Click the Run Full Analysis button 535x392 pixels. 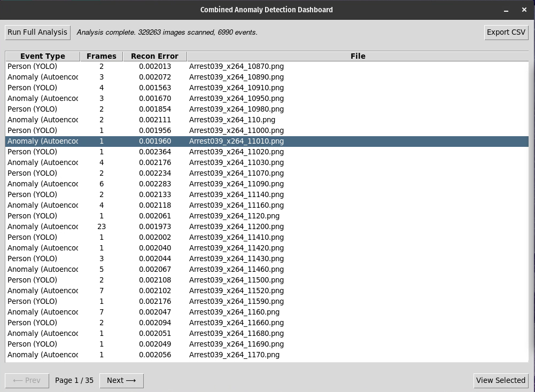tap(37, 32)
